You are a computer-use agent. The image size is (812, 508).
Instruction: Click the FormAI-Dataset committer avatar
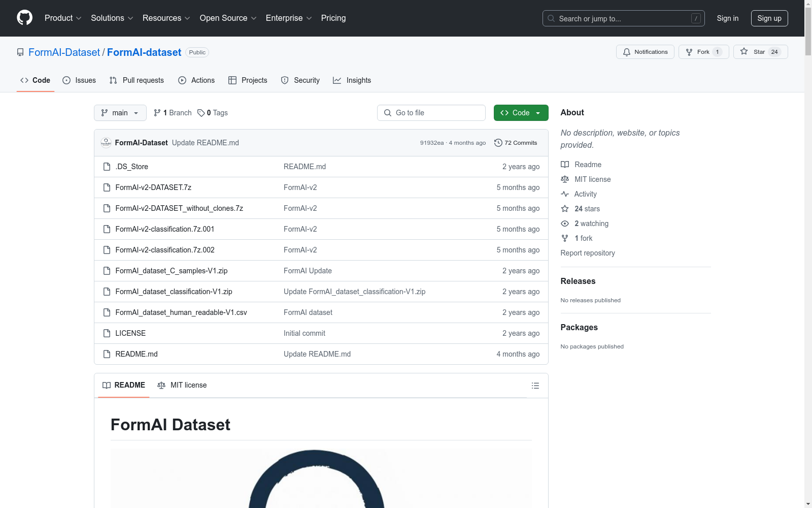[x=106, y=143]
